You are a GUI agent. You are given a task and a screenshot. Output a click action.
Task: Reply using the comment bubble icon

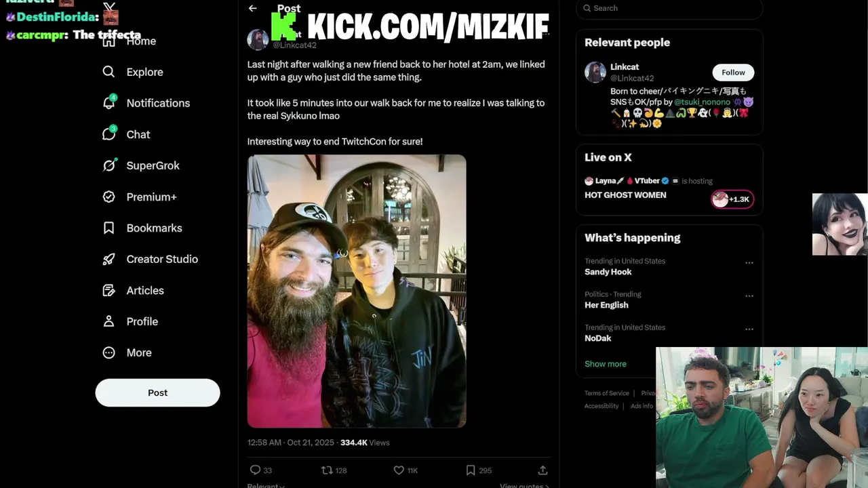coord(255,470)
